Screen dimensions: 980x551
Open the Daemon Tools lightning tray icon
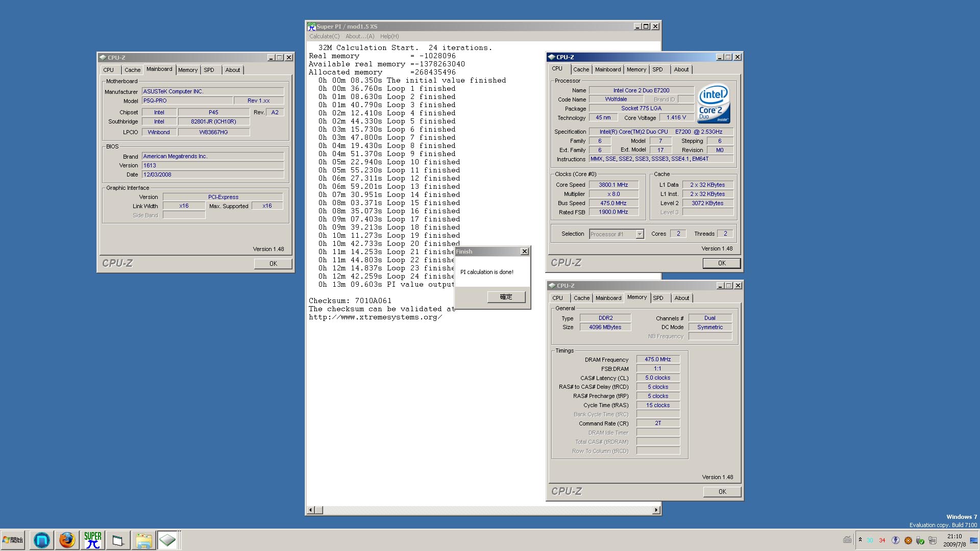895,540
